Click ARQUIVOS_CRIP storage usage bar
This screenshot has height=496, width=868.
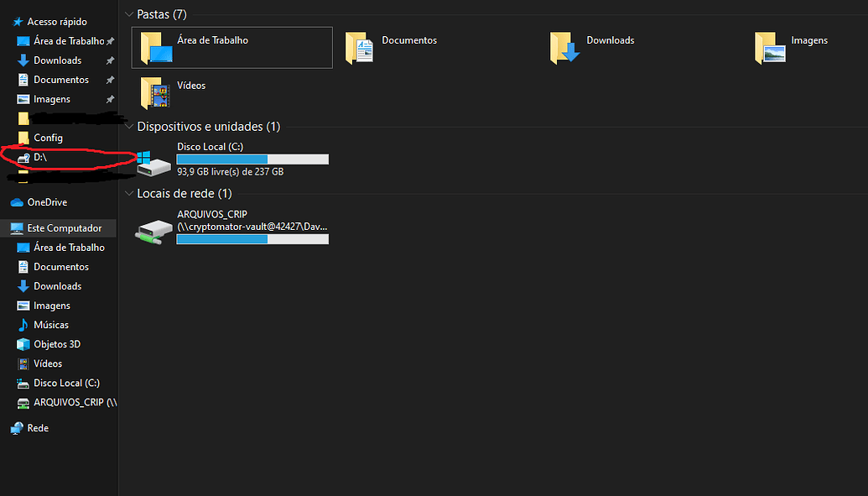(252, 239)
